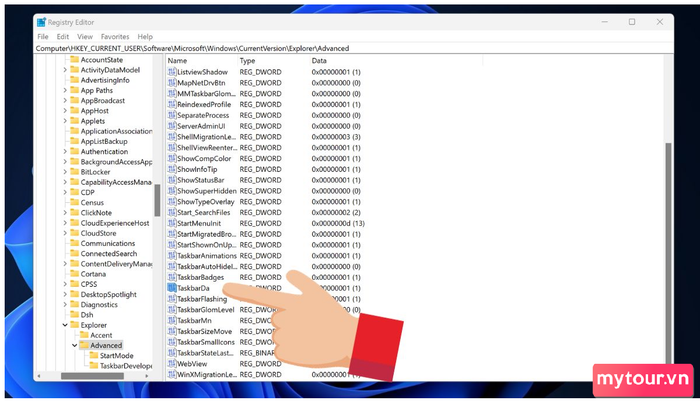
Task: Click the tree horizontal scrollbar right arrow
Action: tap(147, 376)
